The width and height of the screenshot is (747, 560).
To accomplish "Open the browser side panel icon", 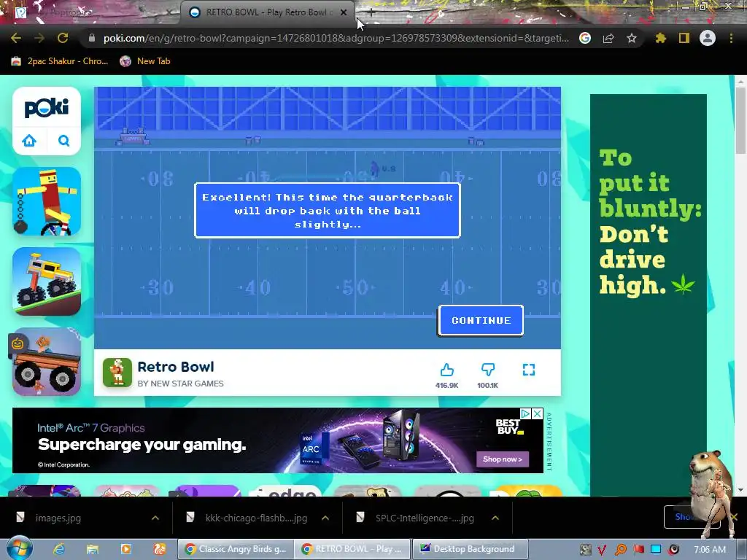I will [x=684, y=38].
